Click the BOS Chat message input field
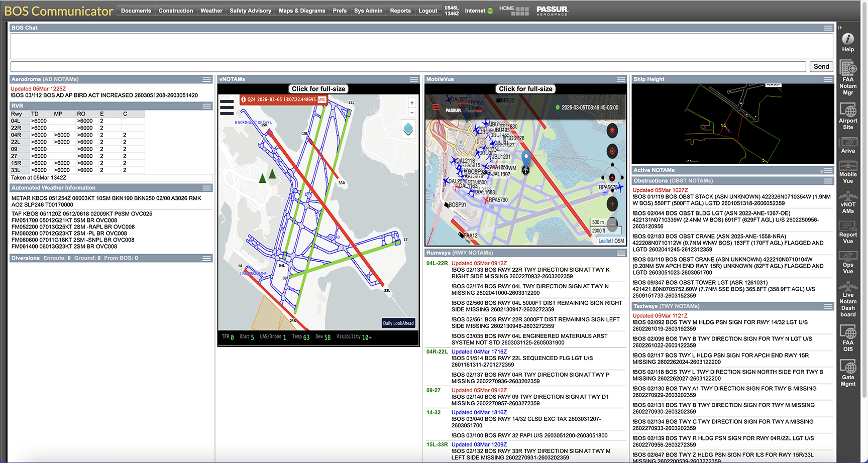868x463 pixels. 408,67
